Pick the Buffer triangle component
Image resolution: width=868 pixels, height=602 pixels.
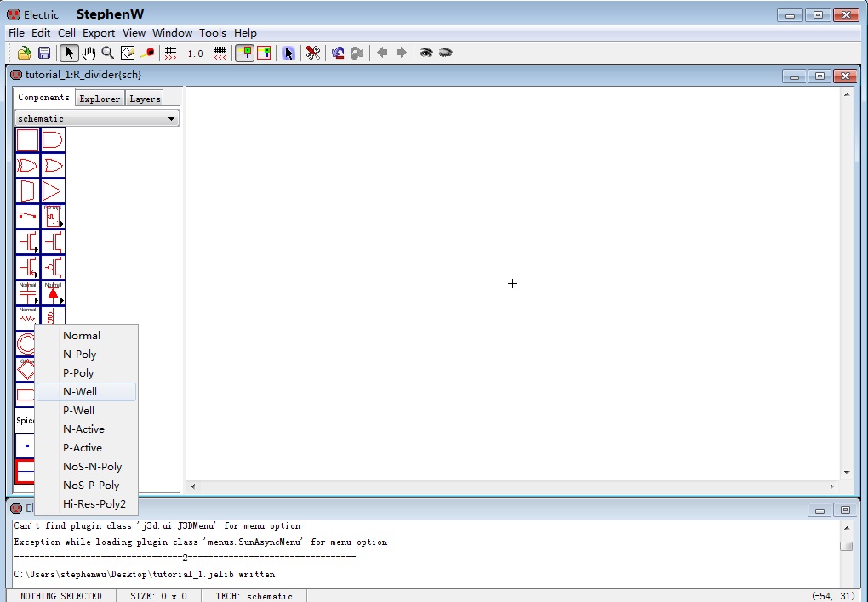[x=53, y=191]
